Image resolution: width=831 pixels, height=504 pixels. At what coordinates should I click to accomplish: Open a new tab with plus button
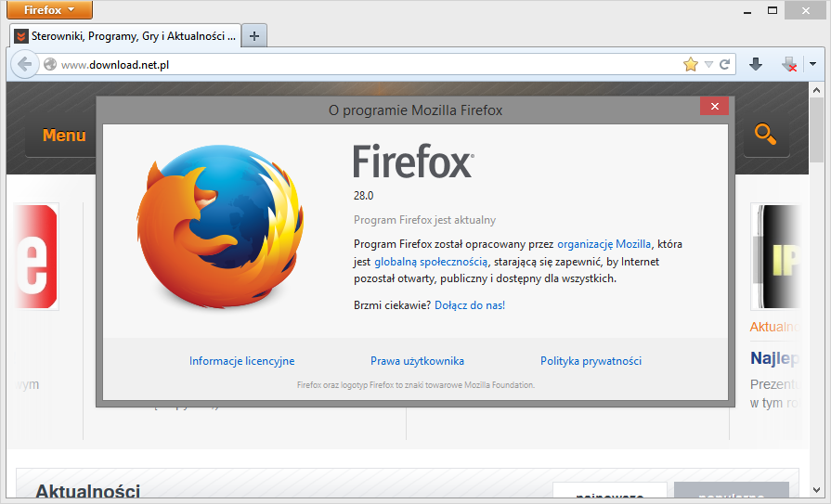click(254, 36)
